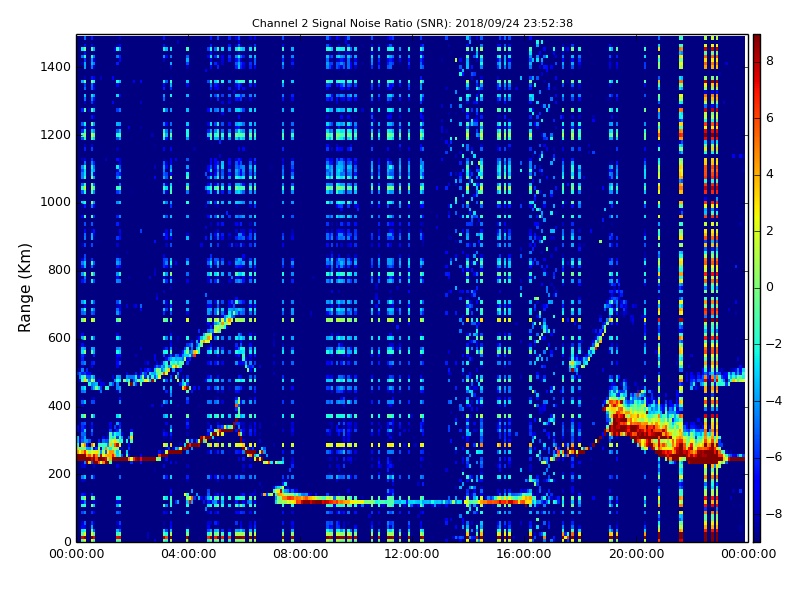Click the 1200 tick label on range axis
Image resolution: width=800 pixels, height=600 pixels.
click(x=56, y=135)
